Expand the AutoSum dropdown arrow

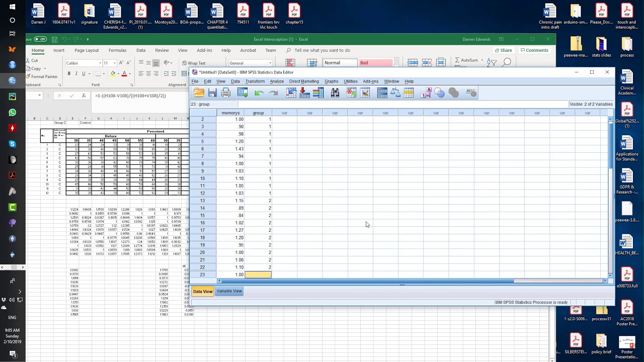(482, 60)
